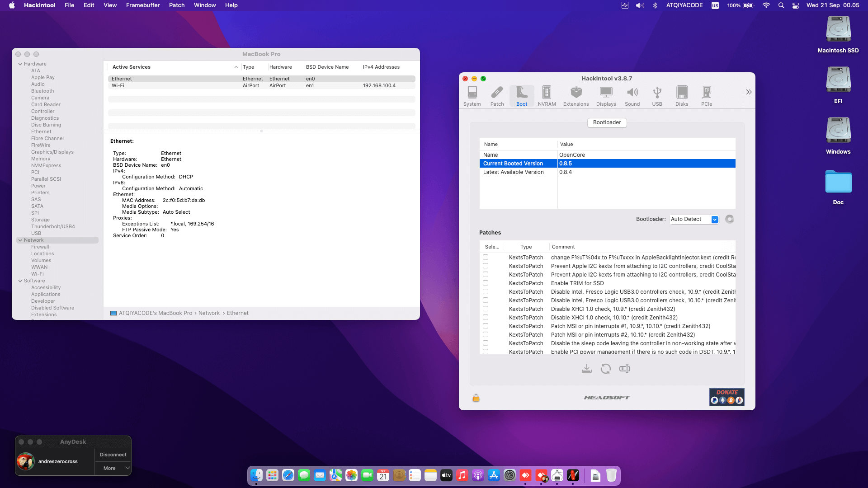Select the Boot toolbar icon
Screen dimensions: 868x488
pyautogui.click(x=522, y=96)
